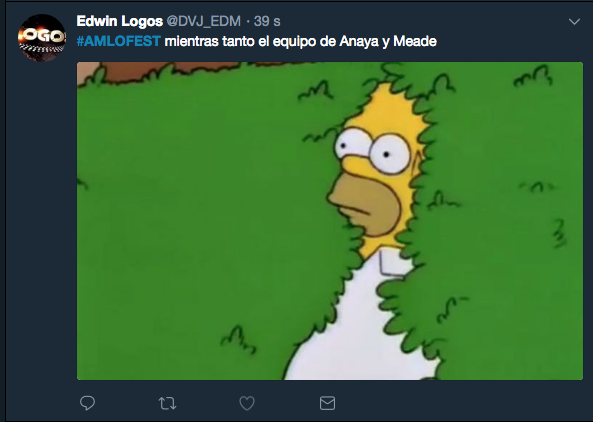This screenshot has width=593, height=422.
Task: Click the word Meade in the tweet
Action: tap(415, 41)
